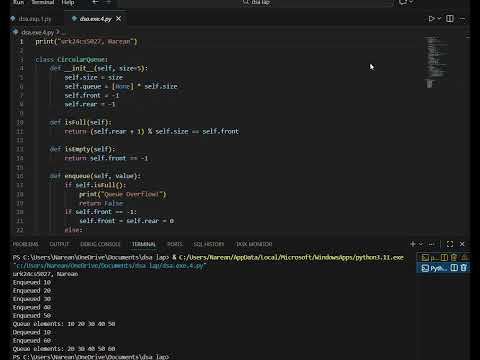The height and width of the screenshot is (360, 480).
Task: Switch to the dsa.exp.1.py tab
Action: tap(35, 19)
